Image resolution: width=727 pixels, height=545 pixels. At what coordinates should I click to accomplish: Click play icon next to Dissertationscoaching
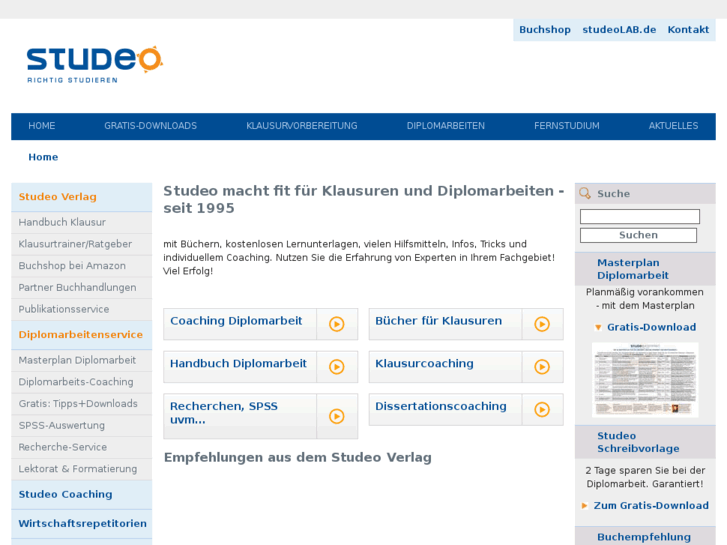[542, 409]
